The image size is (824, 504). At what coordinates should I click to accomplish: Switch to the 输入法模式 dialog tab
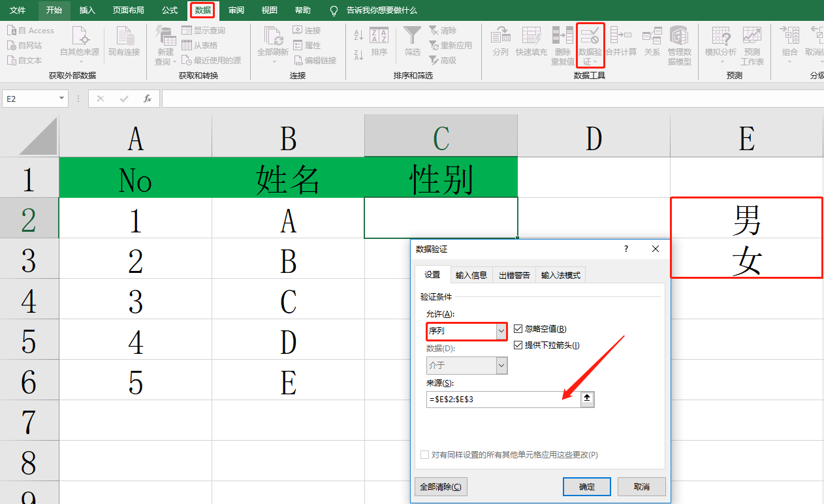pyautogui.click(x=561, y=275)
